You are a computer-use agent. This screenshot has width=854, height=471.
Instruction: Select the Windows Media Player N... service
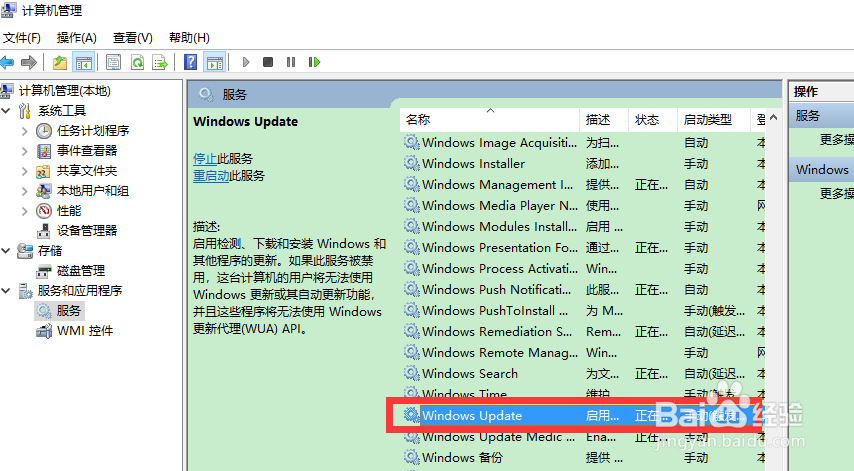click(584, 206)
